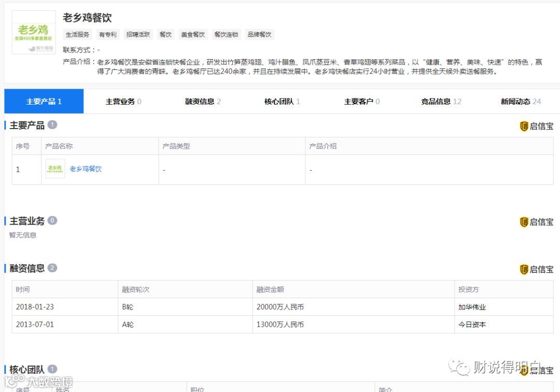Click 启信宝 shield icon beside 融资信息 heading

[x=524, y=270]
